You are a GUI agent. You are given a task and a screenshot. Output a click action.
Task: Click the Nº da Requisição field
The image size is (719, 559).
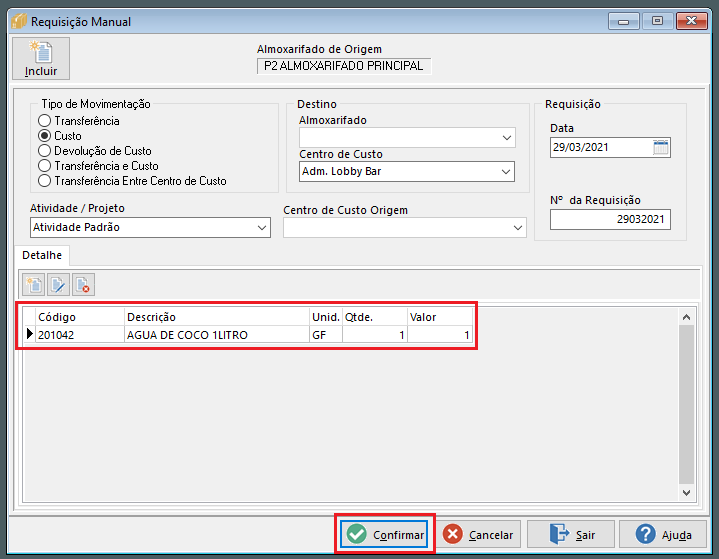point(610,219)
